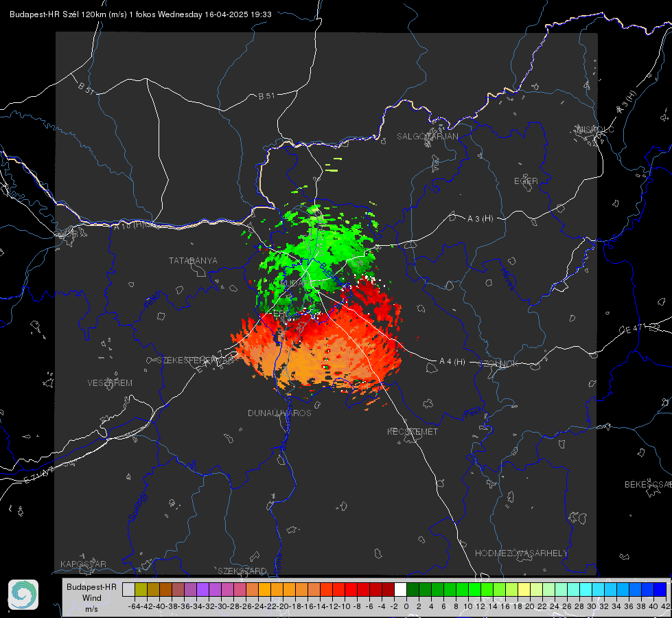Click the '-64' value on the legend
Image resolution: width=672 pixels, height=618 pixels.
point(134,606)
